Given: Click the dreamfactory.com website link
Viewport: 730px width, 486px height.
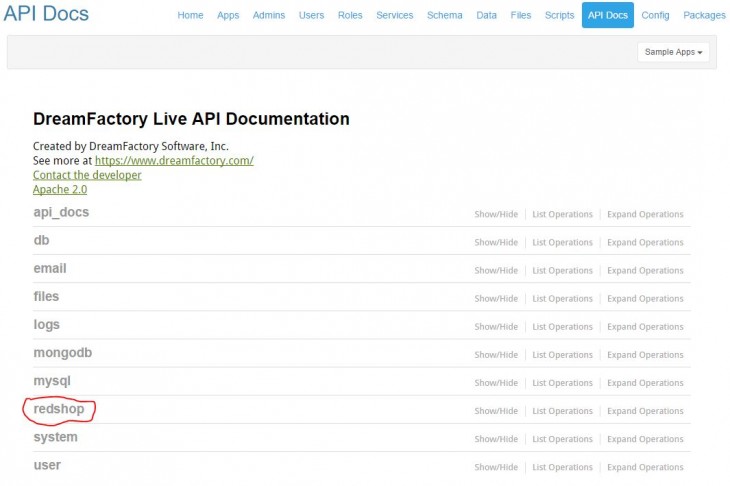Looking at the screenshot, I should click(174, 160).
